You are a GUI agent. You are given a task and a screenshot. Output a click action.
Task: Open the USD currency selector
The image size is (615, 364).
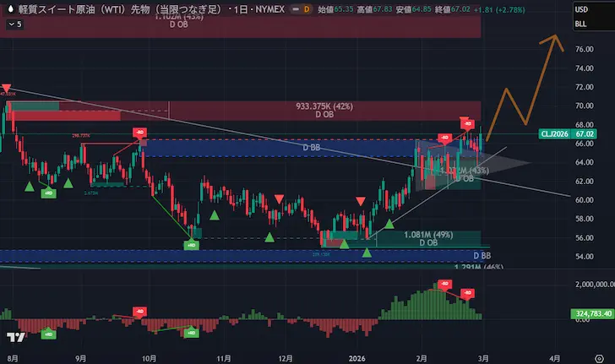581,9
